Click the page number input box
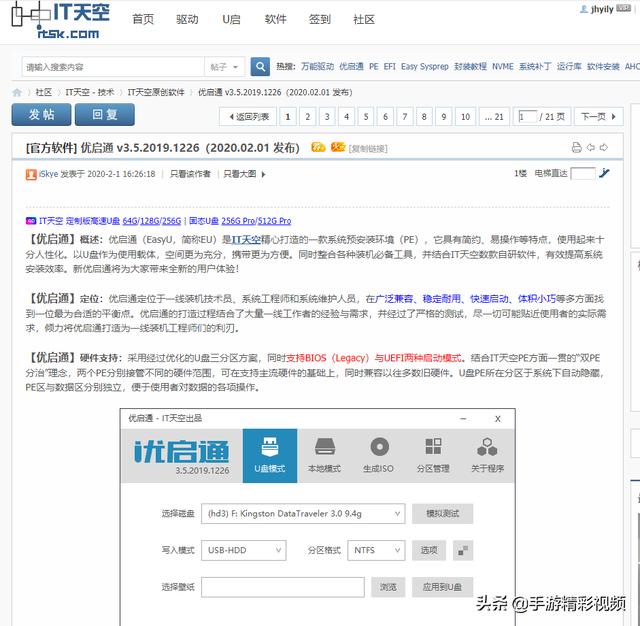The height and width of the screenshot is (626, 640). [x=527, y=117]
